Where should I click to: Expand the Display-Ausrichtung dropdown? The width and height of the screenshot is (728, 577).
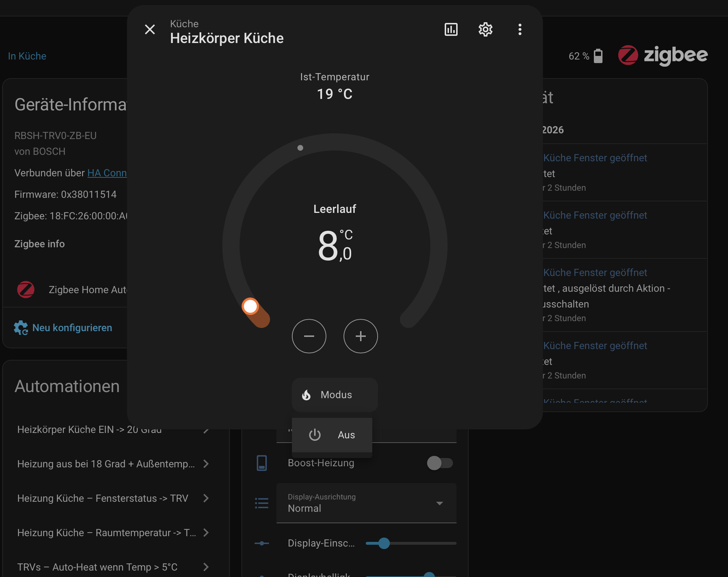[366, 503]
